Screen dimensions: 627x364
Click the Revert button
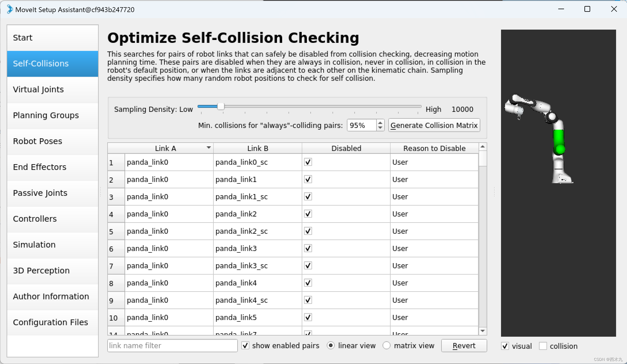click(x=464, y=346)
